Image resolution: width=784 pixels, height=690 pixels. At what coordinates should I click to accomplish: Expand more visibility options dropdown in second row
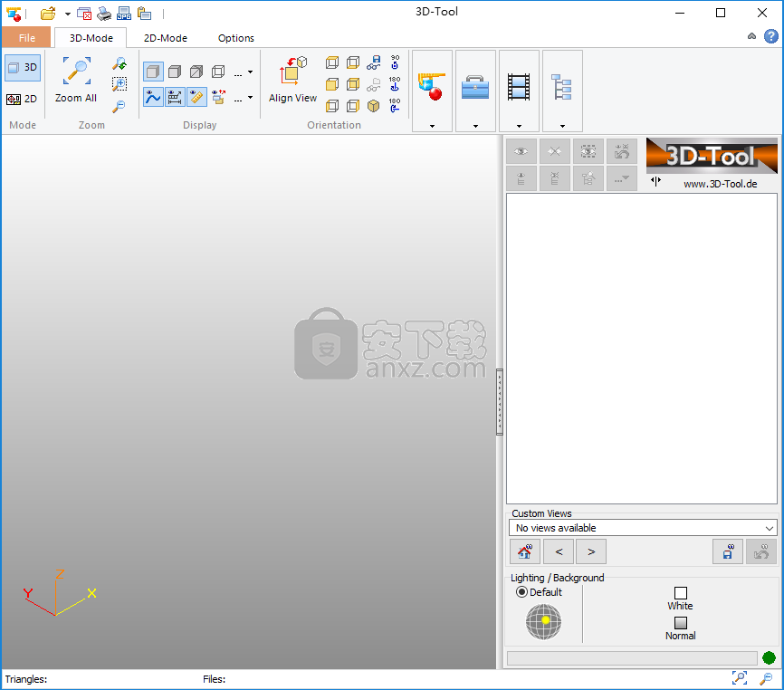[x=244, y=98]
